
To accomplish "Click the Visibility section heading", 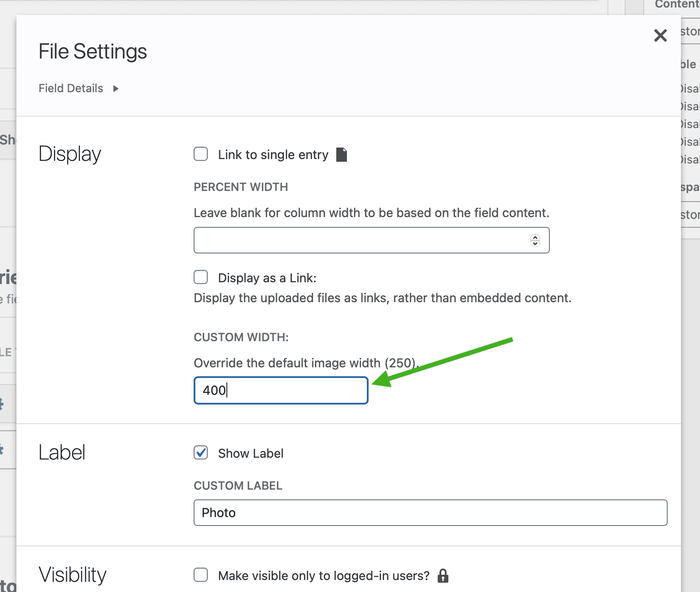I will pos(72,575).
